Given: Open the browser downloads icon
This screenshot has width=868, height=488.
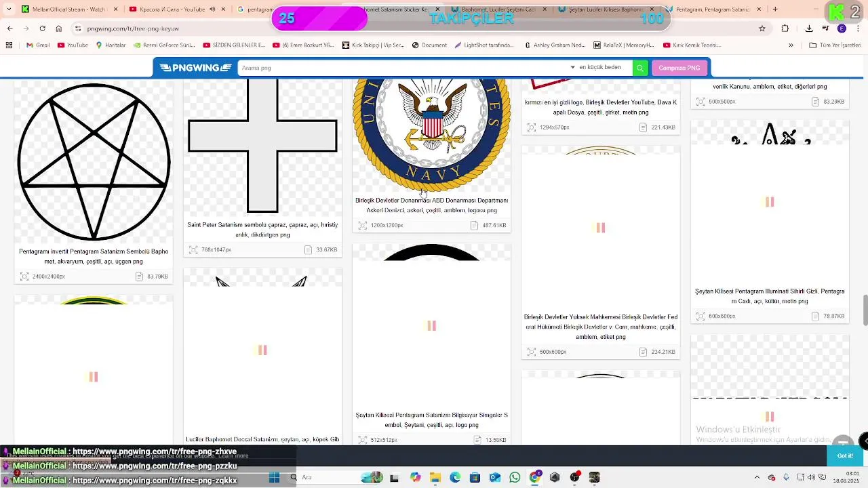Looking at the screenshot, I should (809, 28).
